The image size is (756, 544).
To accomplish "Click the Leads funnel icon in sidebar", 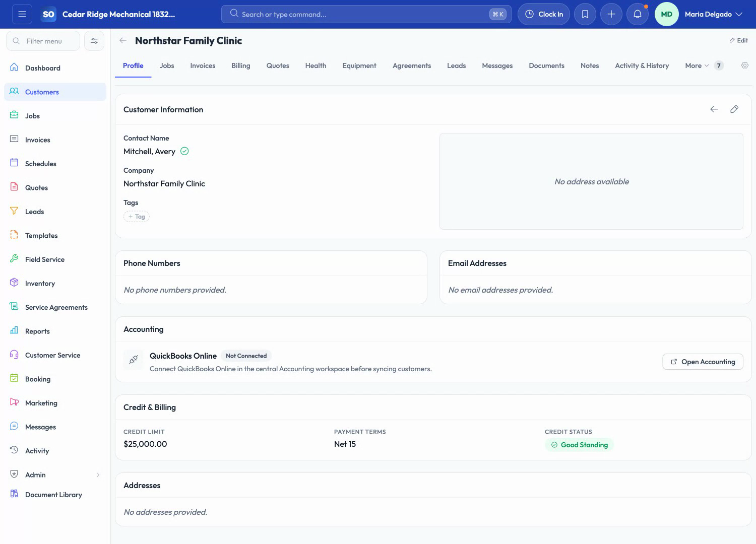I will [x=14, y=211].
